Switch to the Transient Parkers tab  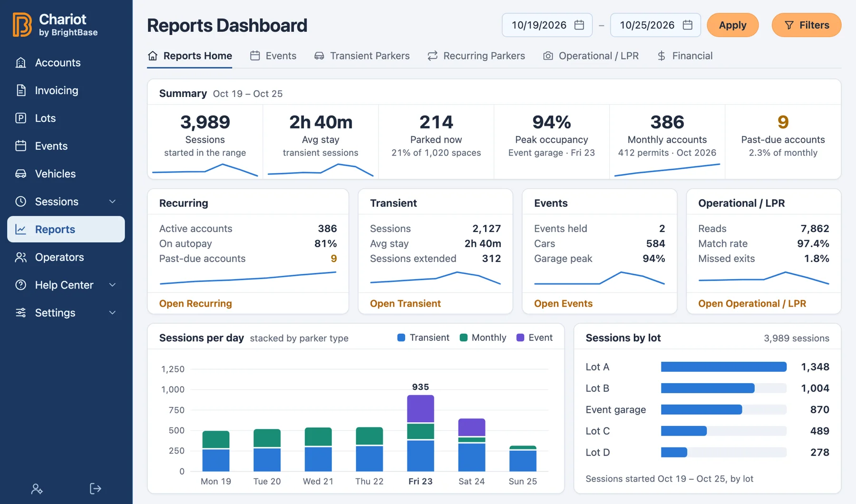click(362, 56)
